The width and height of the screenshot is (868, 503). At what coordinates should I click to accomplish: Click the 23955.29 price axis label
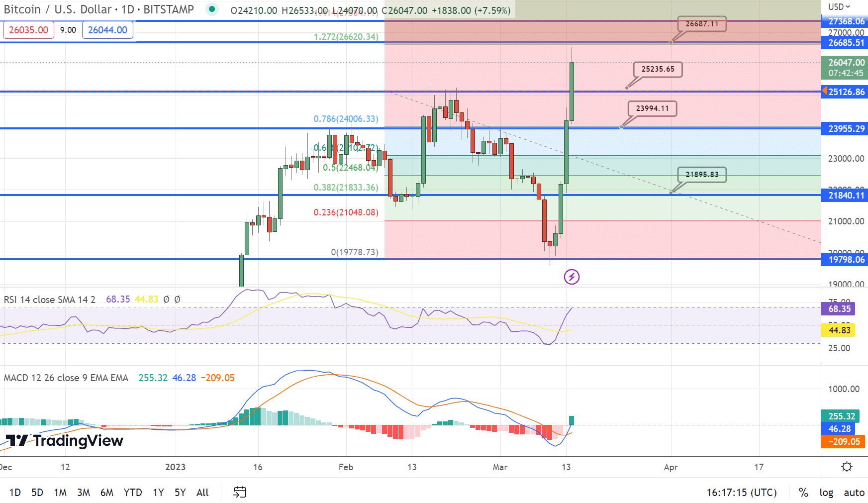tap(845, 129)
